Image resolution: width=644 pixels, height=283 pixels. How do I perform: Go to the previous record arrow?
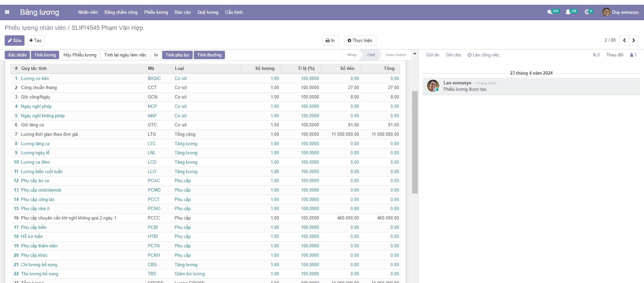pyautogui.click(x=624, y=40)
